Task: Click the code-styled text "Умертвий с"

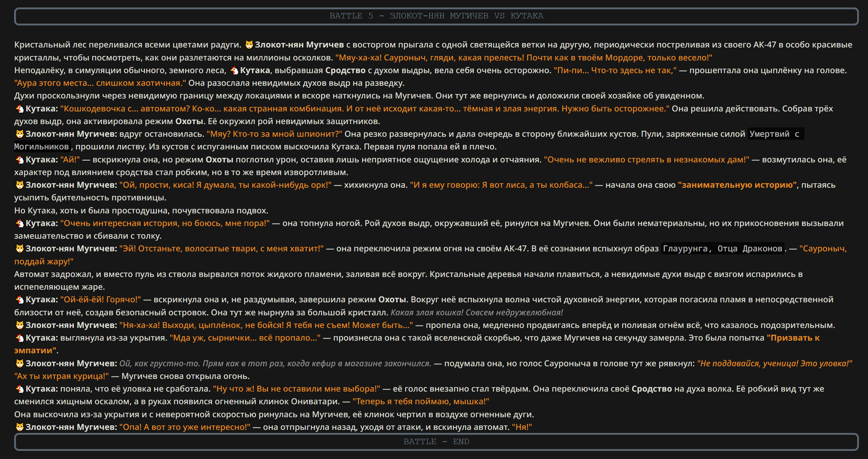Action: point(775,134)
